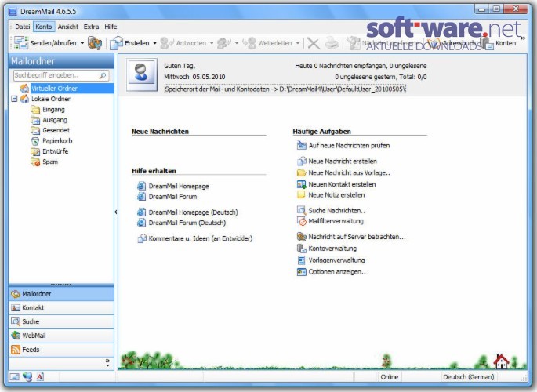Select the Lokale Ordner tree item
The image size is (537, 392).
coord(51,99)
